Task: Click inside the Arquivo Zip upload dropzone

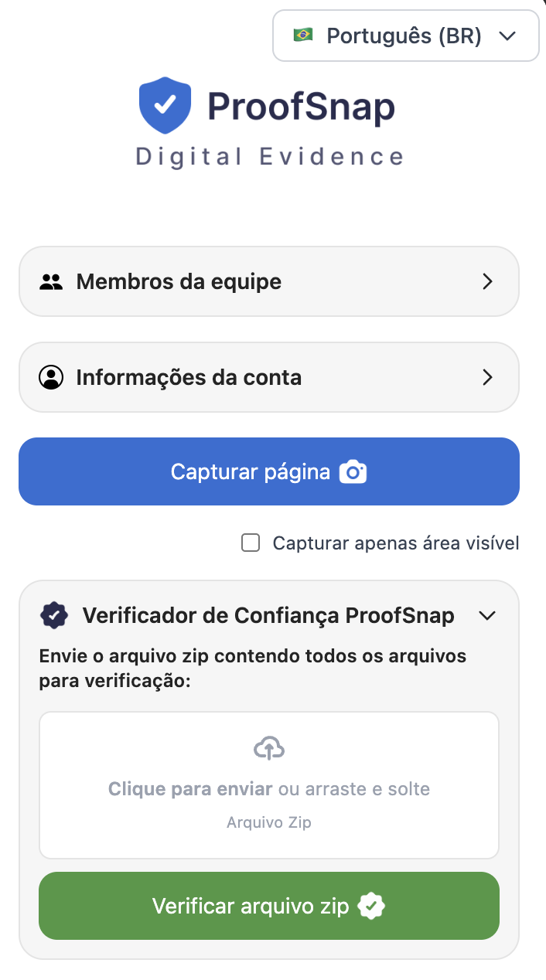Action: pyautogui.click(x=269, y=784)
